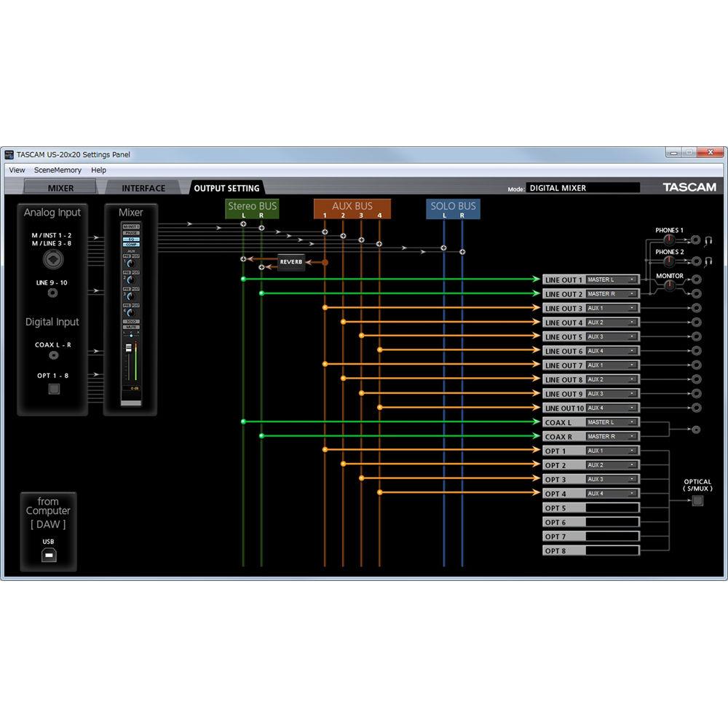Click the COMP icon on the mixer channel

tap(130, 244)
